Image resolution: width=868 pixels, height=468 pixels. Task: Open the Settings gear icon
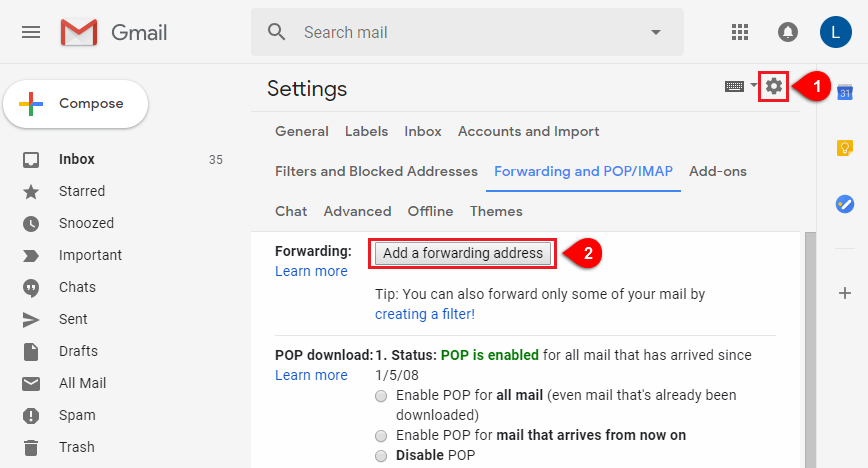click(774, 86)
